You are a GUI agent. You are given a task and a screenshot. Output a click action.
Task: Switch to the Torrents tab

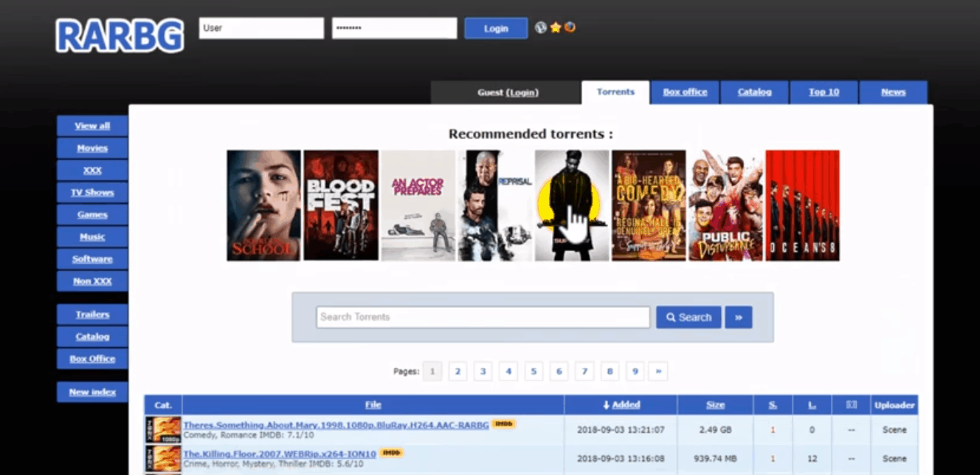point(615,92)
